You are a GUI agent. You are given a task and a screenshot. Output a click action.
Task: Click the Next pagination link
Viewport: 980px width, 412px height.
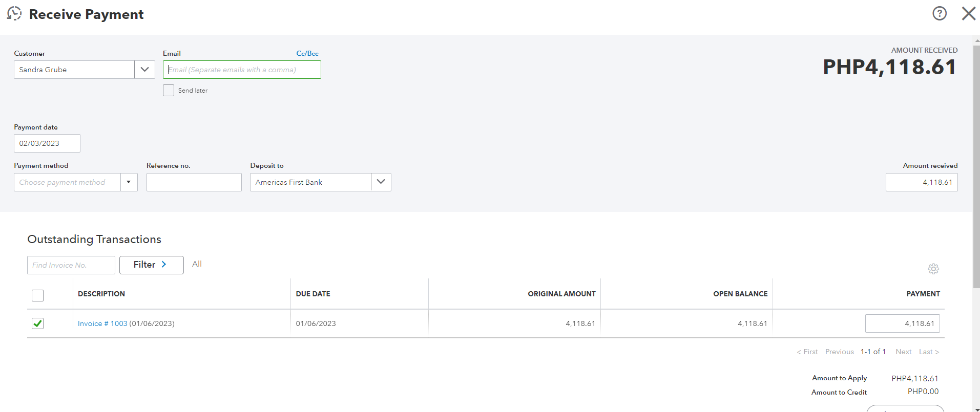point(903,352)
